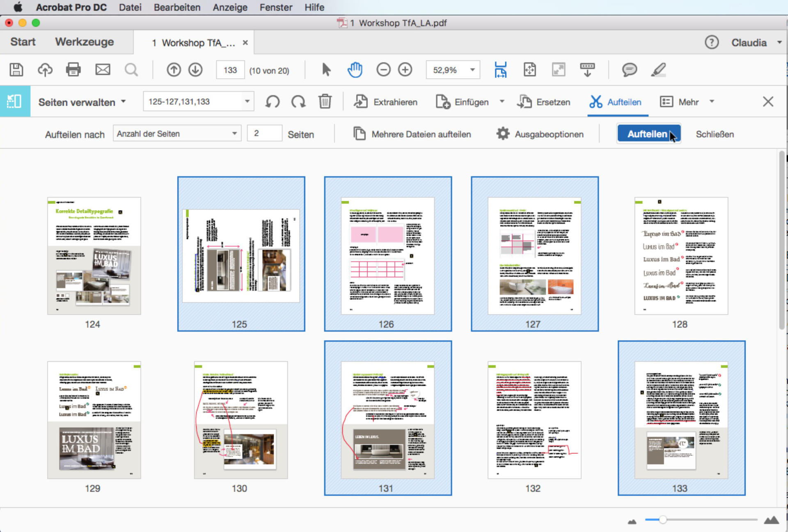Send file by email via envelope icon

coord(103,70)
